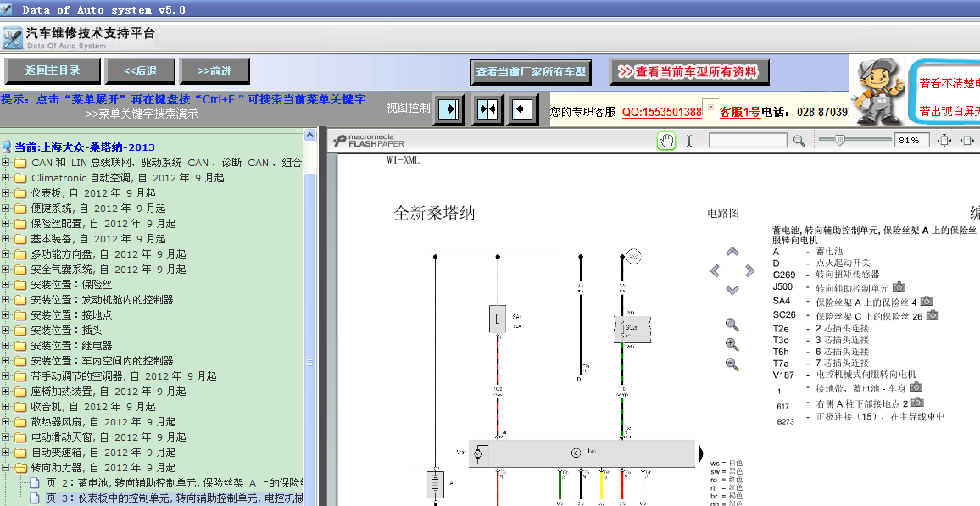
Task: Select 当前:上海大众-桑塔纳-2013 root node
Action: click(85, 147)
